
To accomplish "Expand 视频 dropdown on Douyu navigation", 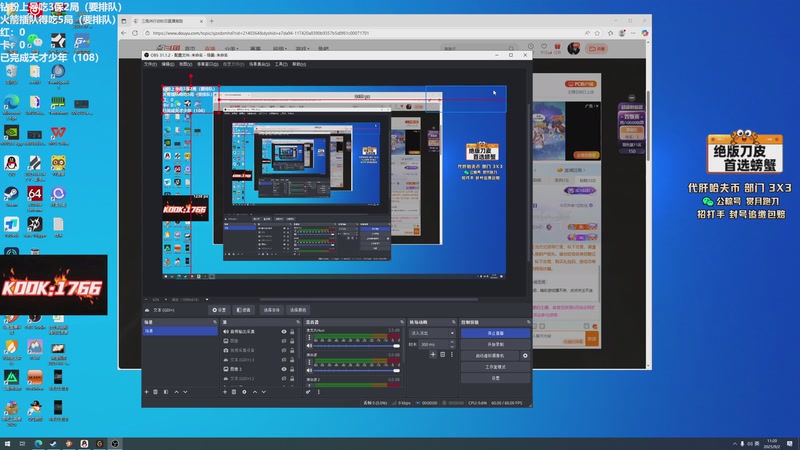I will (280, 49).
